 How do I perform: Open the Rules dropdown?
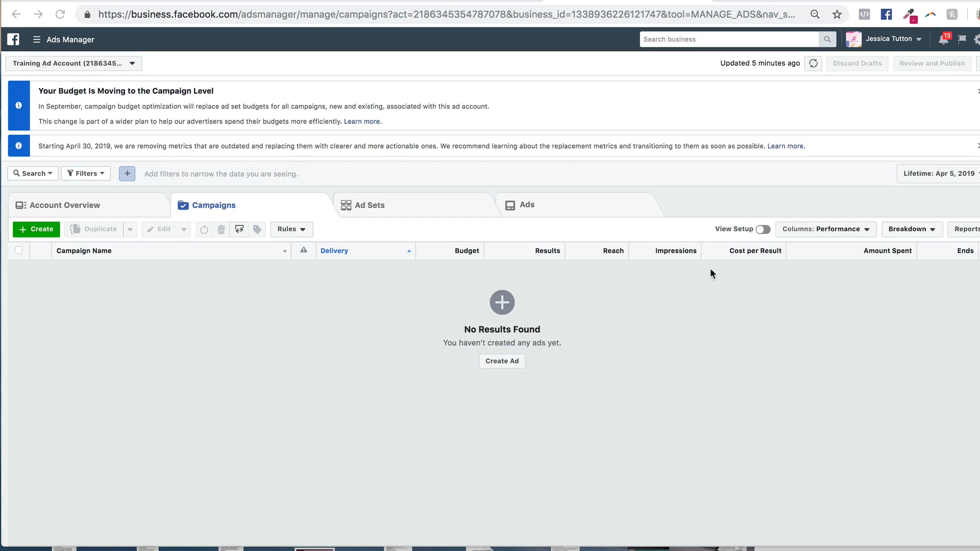click(x=291, y=229)
